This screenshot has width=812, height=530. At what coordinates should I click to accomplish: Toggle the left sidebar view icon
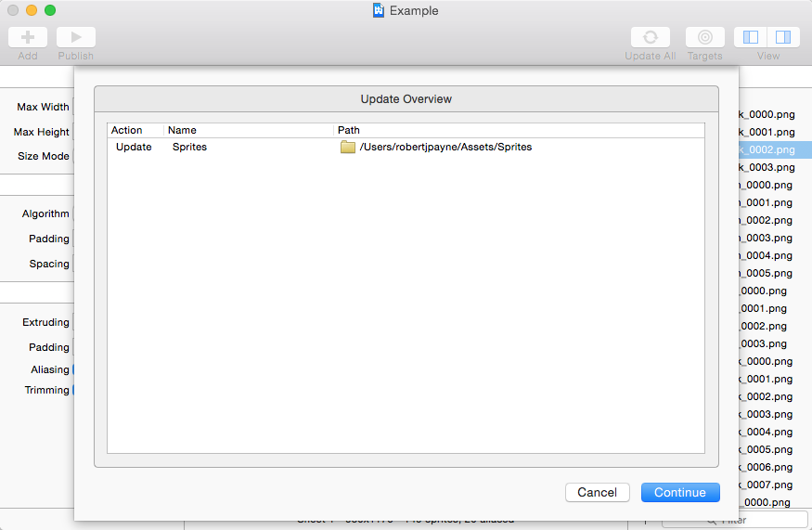(x=751, y=37)
